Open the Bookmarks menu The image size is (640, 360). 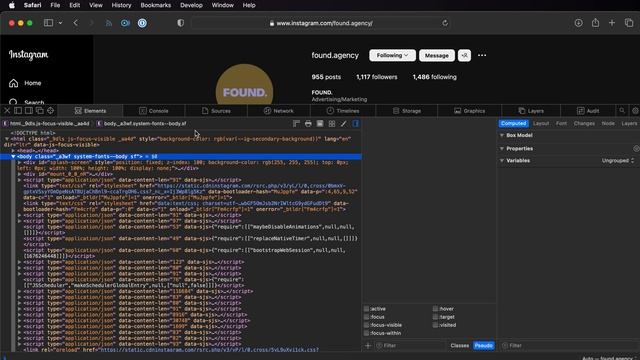pos(156,5)
